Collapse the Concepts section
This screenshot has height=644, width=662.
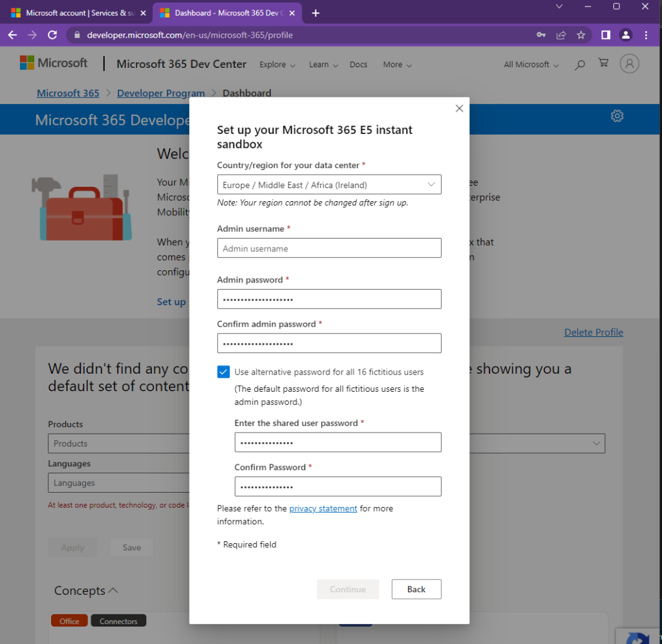tap(86, 590)
